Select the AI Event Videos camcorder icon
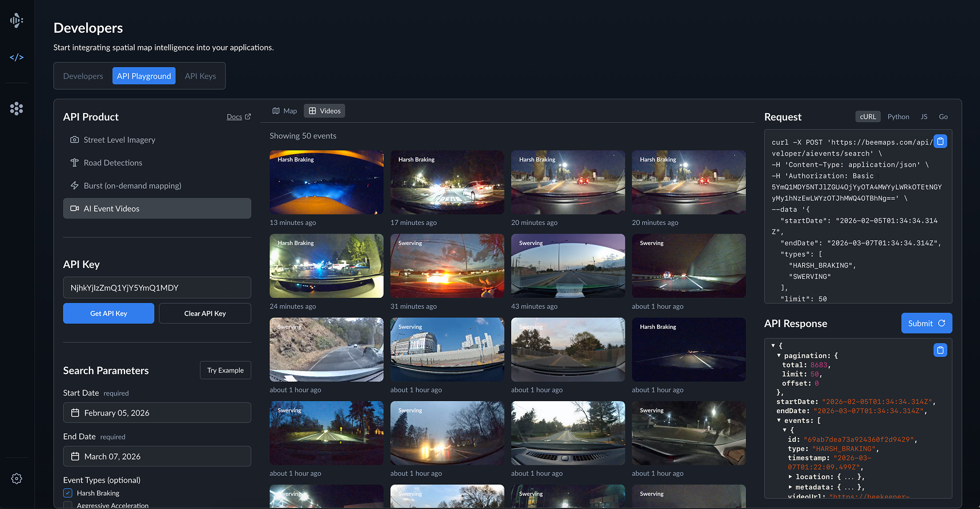 coord(75,208)
